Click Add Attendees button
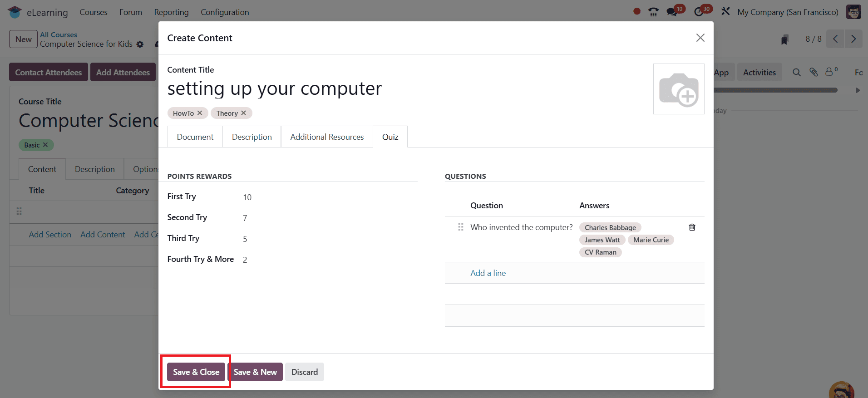The width and height of the screenshot is (868, 398). 123,72
